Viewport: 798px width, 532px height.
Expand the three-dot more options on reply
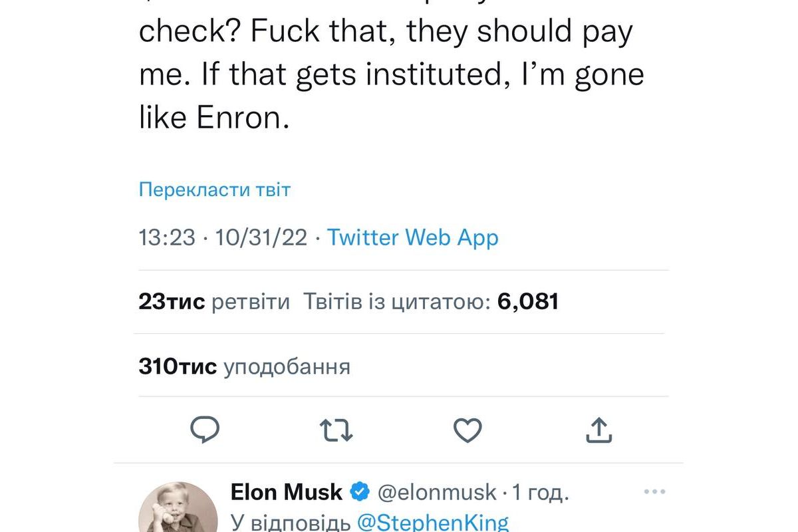[x=654, y=492]
